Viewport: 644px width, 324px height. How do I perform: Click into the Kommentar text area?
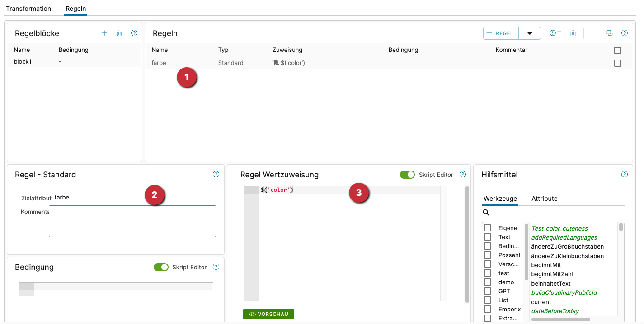pyautogui.click(x=132, y=221)
